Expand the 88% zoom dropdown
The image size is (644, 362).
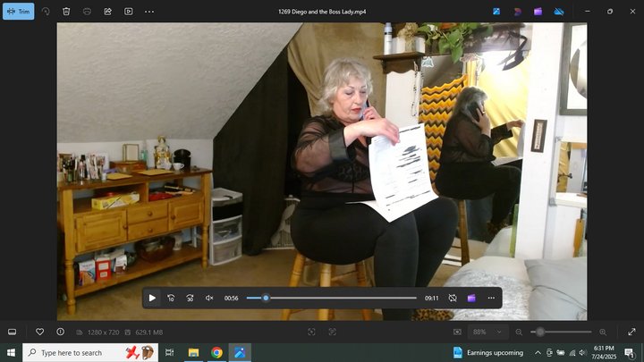(x=487, y=332)
